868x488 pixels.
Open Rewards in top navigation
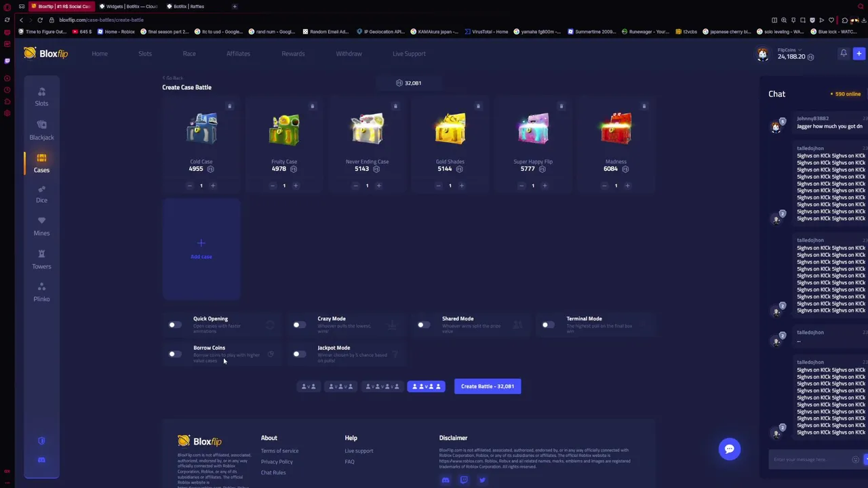coord(293,54)
